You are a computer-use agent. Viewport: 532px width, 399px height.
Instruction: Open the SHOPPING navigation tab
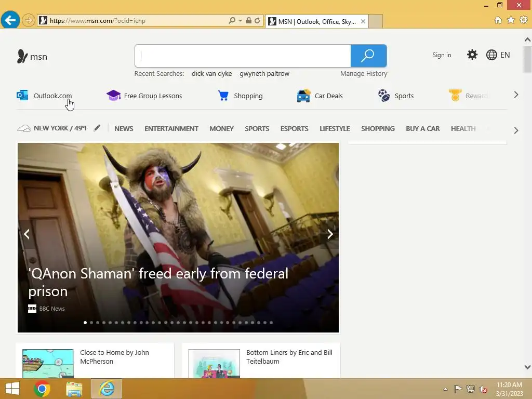point(378,129)
